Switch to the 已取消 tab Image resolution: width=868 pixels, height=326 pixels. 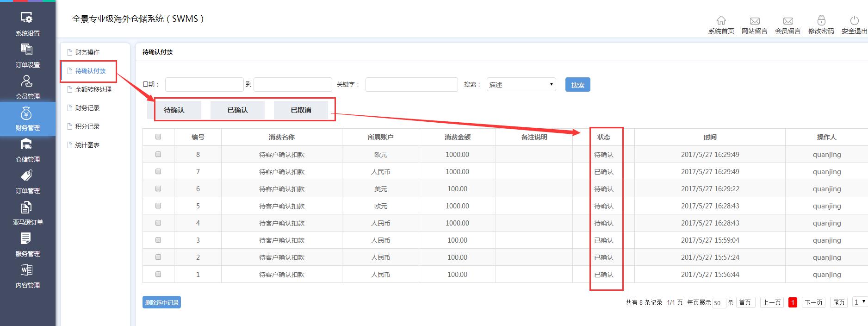tap(301, 110)
